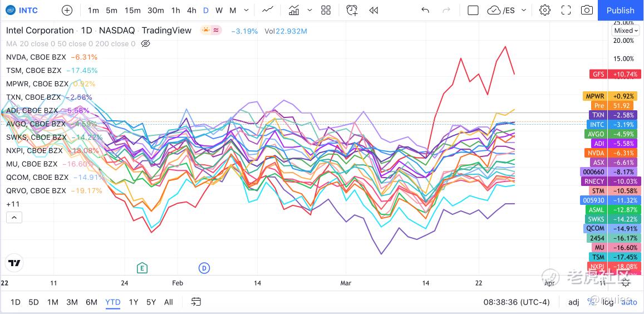Set the All date range
This screenshot has height=314, width=644.
169,302
